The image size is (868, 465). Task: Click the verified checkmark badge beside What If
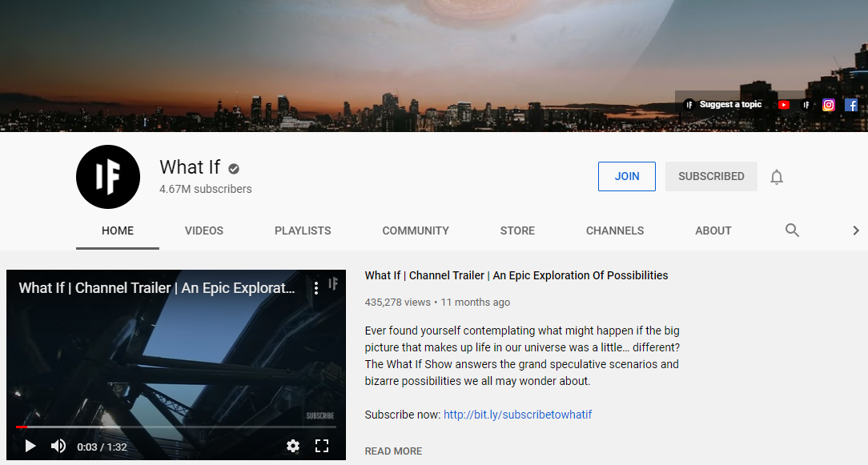point(234,168)
